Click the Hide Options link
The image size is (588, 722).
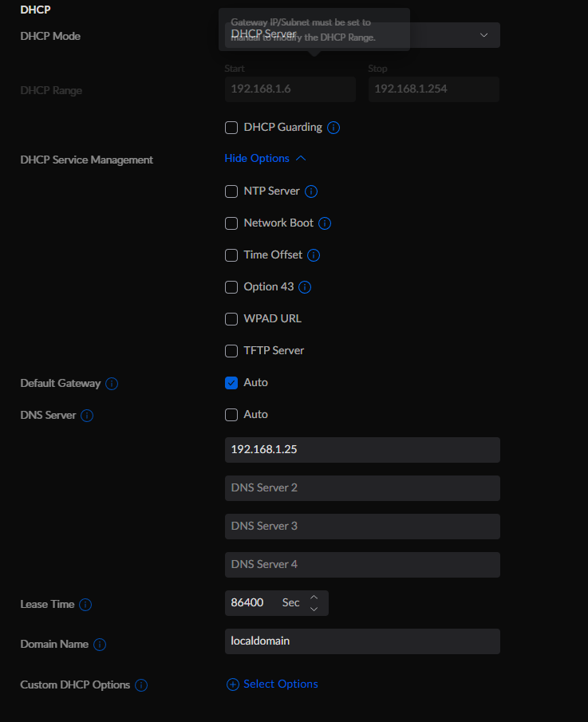pos(257,158)
